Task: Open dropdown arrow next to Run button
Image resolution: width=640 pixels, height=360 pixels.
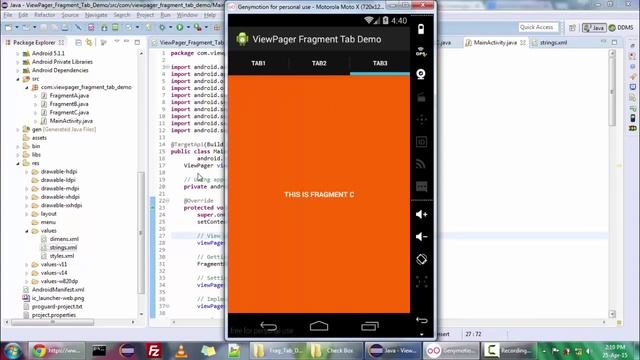Action: point(188,27)
